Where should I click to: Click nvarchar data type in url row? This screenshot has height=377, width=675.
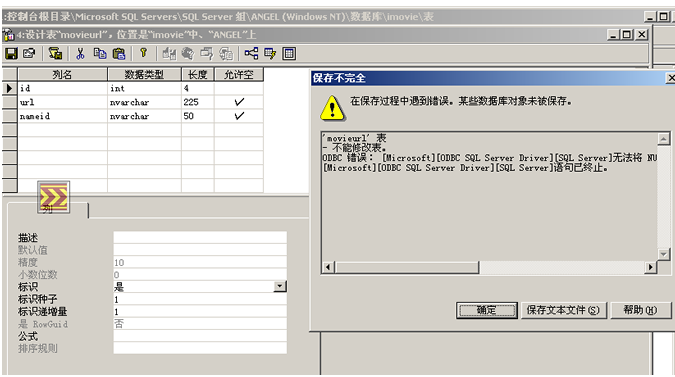pyautogui.click(x=144, y=102)
